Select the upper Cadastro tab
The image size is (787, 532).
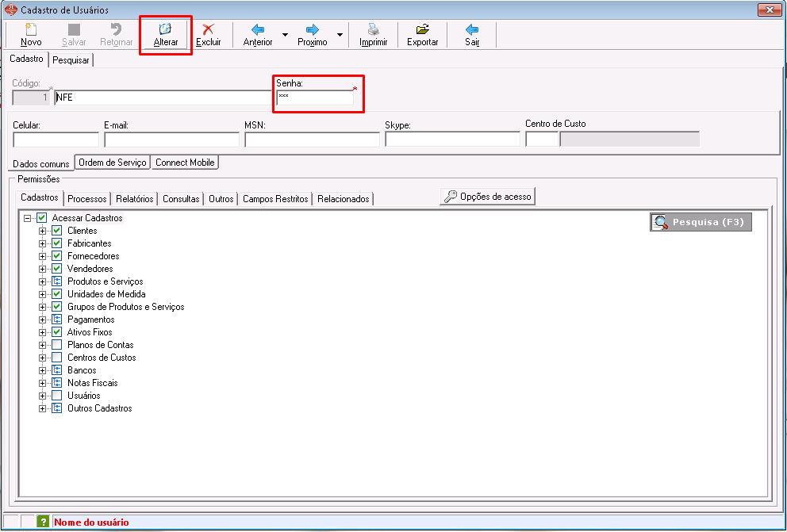pyautogui.click(x=27, y=59)
